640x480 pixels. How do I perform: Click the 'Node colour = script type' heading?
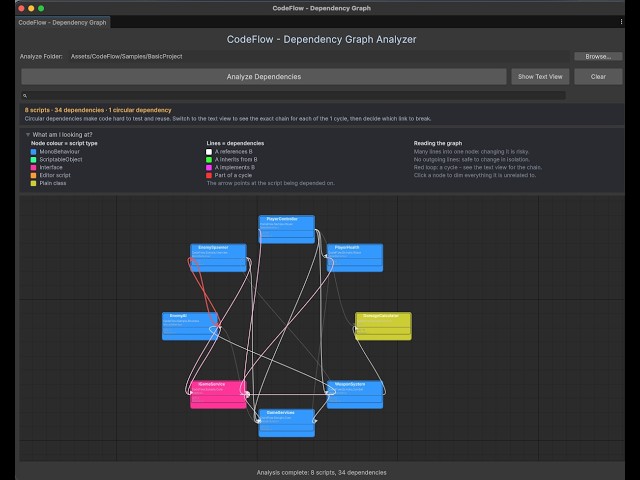click(x=64, y=143)
